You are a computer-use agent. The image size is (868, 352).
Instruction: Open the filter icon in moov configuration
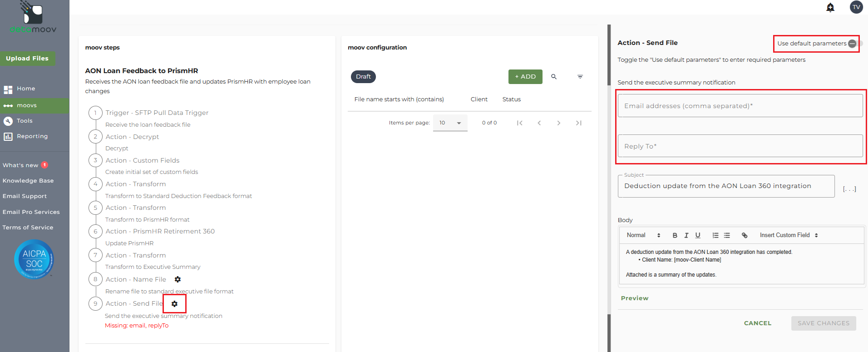[580, 77]
